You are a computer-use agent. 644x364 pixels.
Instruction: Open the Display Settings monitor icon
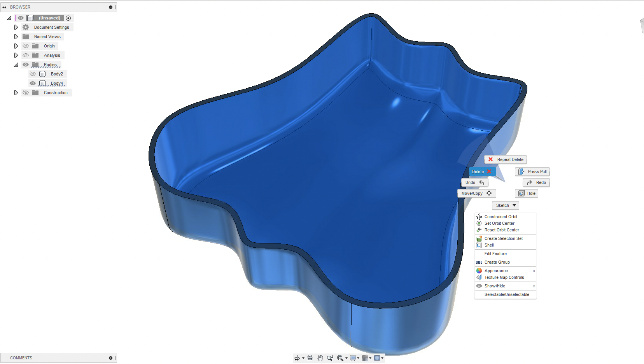pos(353,358)
